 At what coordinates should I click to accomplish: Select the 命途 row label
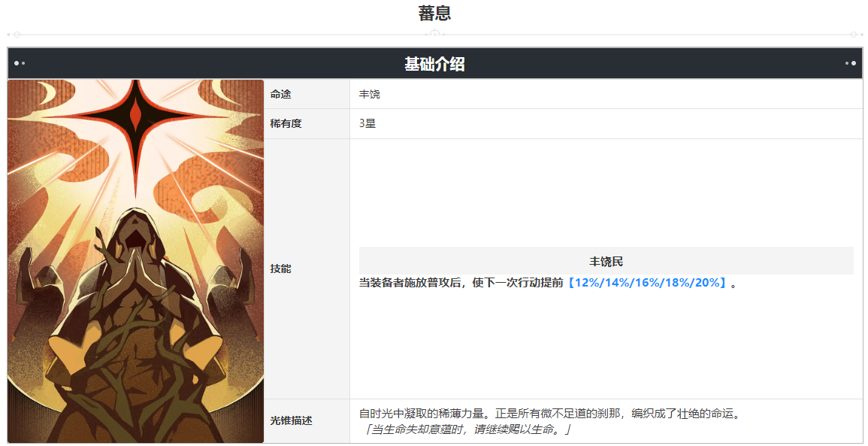[280, 94]
